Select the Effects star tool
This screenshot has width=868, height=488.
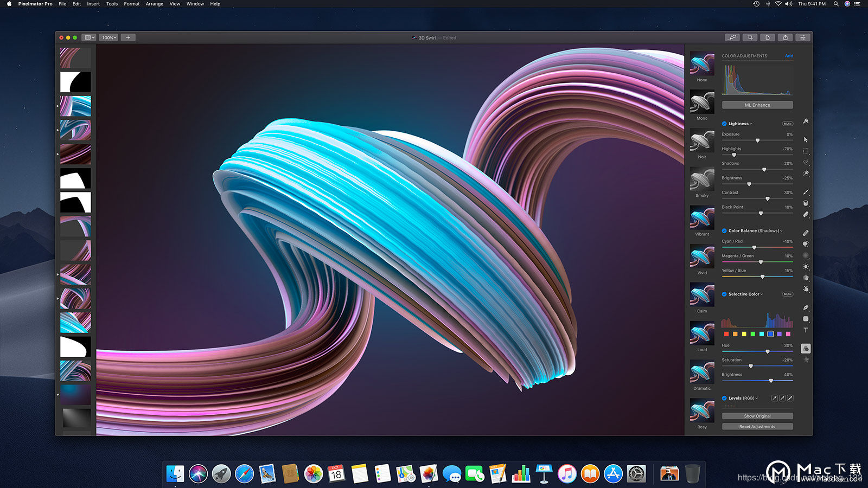pyautogui.click(x=806, y=359)
